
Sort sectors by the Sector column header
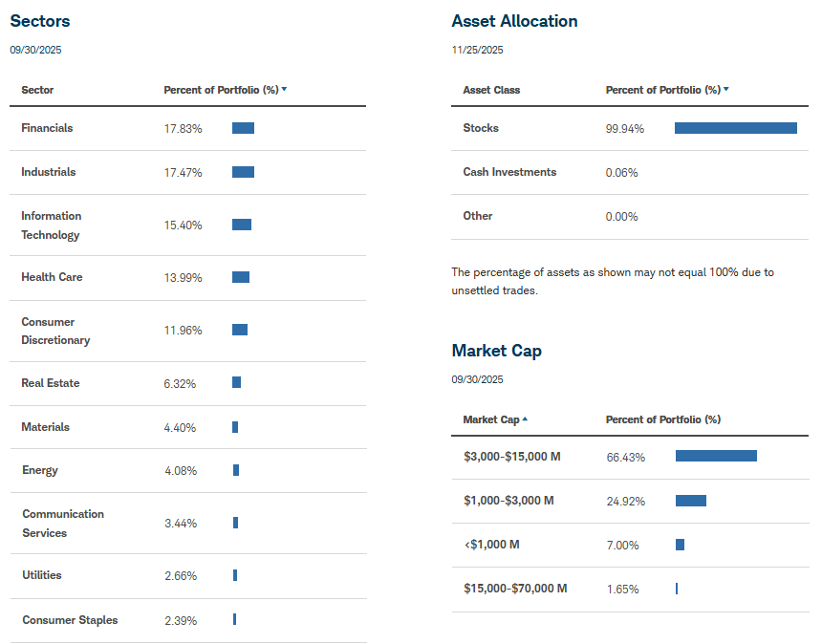[x=37, y=90]
